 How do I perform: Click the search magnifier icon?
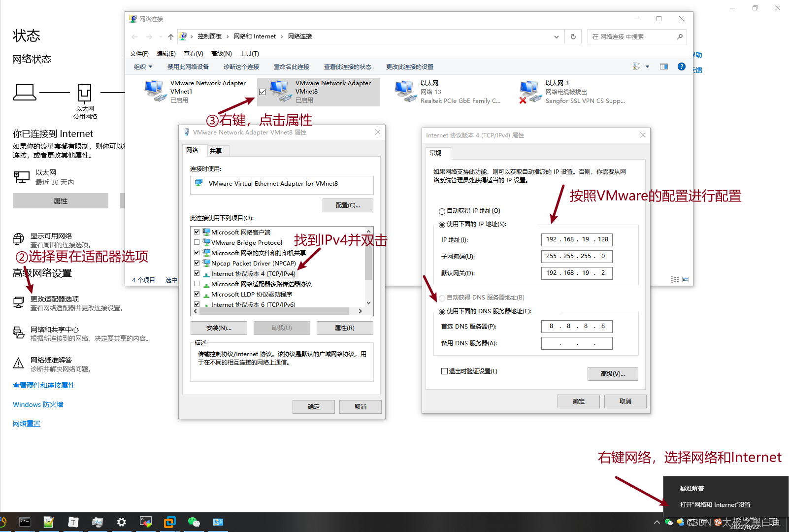point(680,36)
